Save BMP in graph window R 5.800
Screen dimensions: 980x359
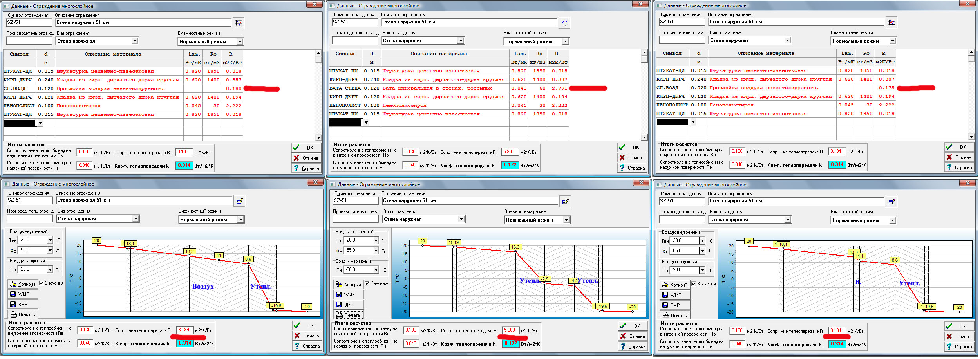tap(349, 305)
